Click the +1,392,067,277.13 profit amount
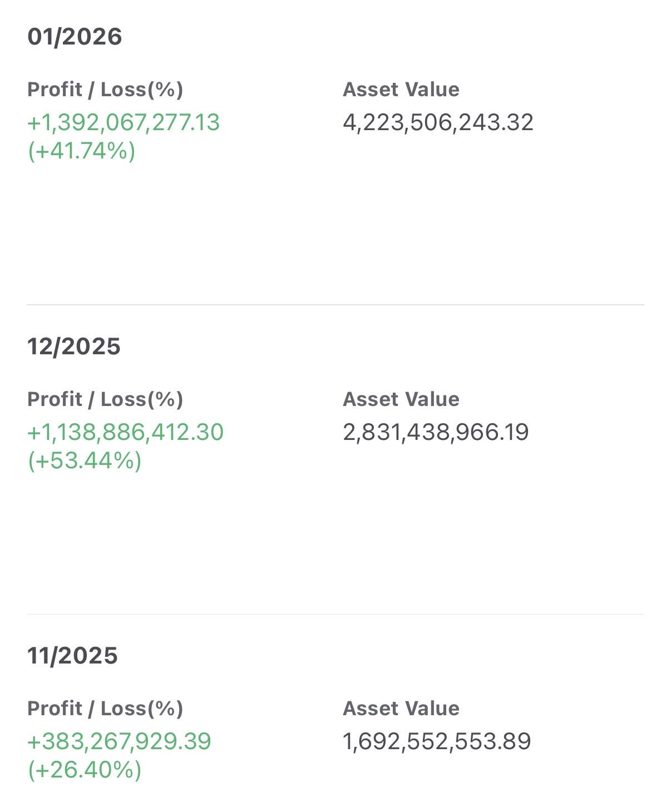The width and height of the screenshot is (671, 812). click(x=124, y=122)
